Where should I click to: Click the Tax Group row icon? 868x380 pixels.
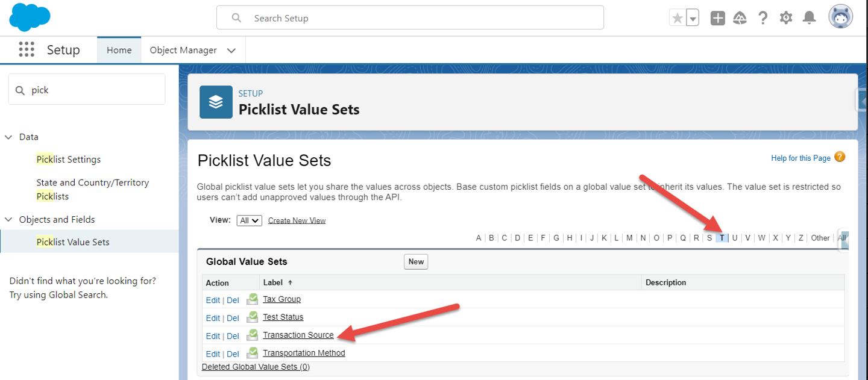(x=252, y=299)
